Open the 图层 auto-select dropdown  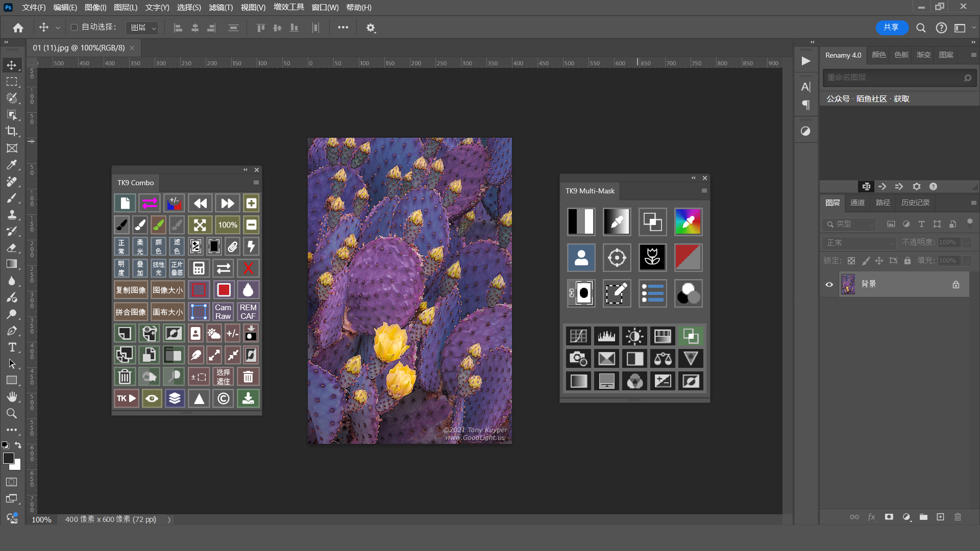click(142, 28)
